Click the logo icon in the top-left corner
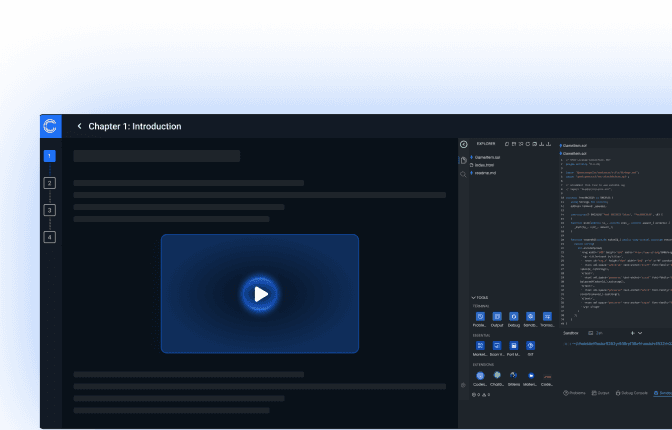 [x=51, y=126]
